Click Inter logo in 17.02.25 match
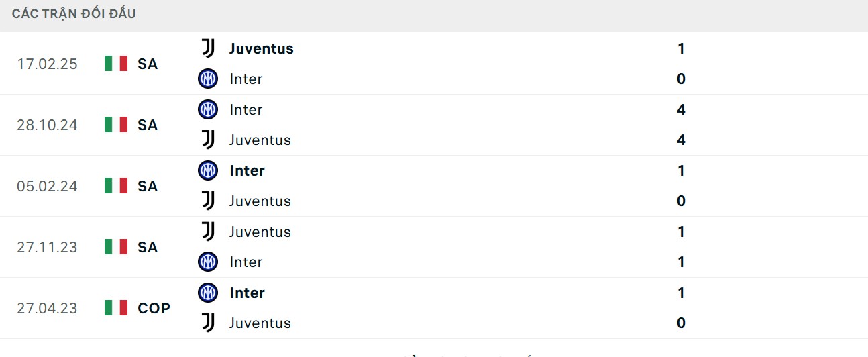868x357 pixels. [208, 79]
